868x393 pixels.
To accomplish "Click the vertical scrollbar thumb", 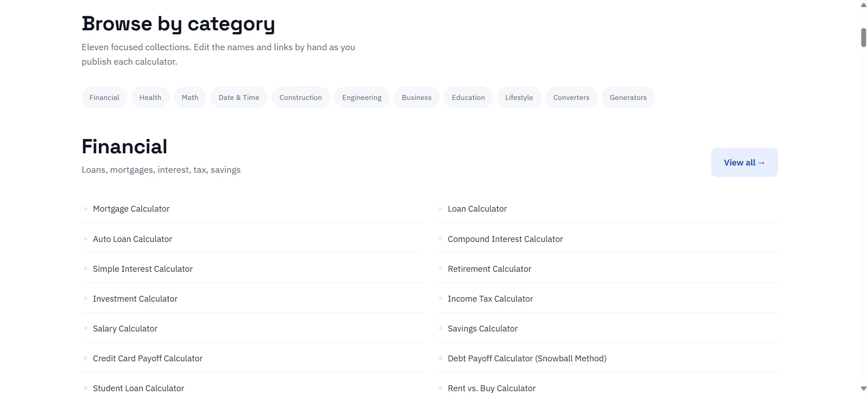I will (x=863, y=38).
